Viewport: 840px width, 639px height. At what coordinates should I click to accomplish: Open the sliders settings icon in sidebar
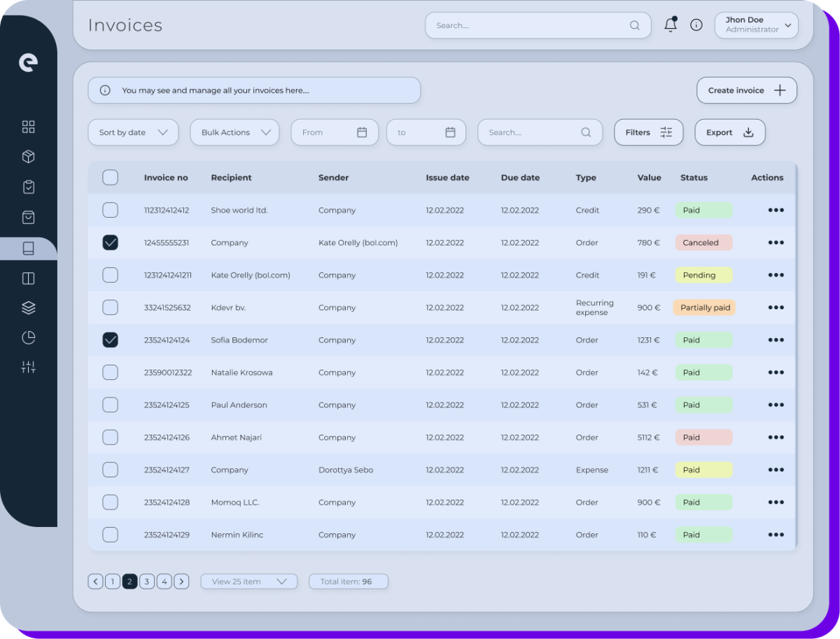click(x=28, y=367)
